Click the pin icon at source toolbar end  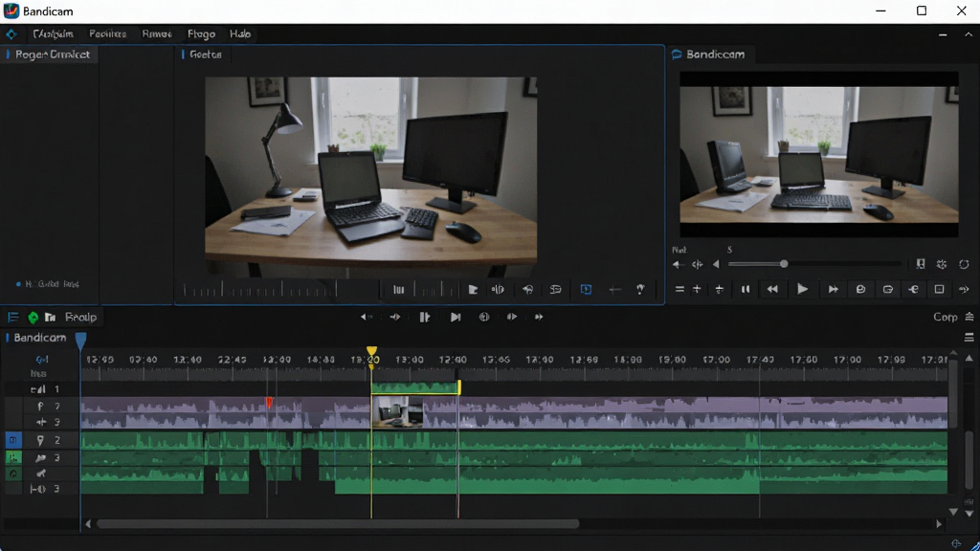point(640,289)
